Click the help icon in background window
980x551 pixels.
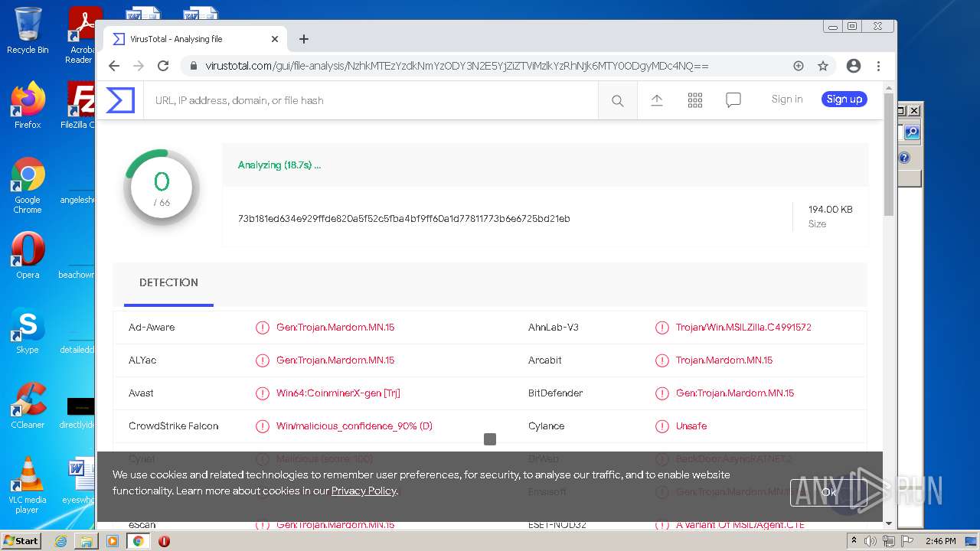point(904,158)
